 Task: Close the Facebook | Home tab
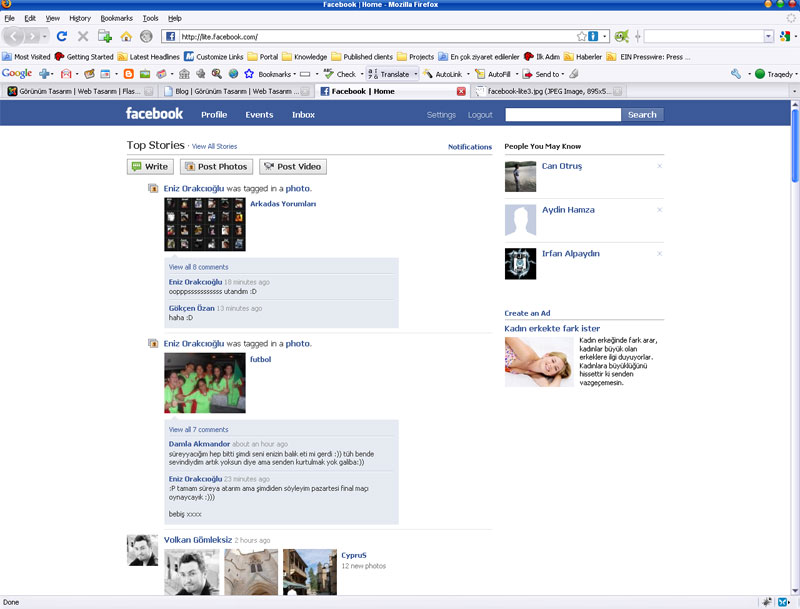[x=461, y=91]
